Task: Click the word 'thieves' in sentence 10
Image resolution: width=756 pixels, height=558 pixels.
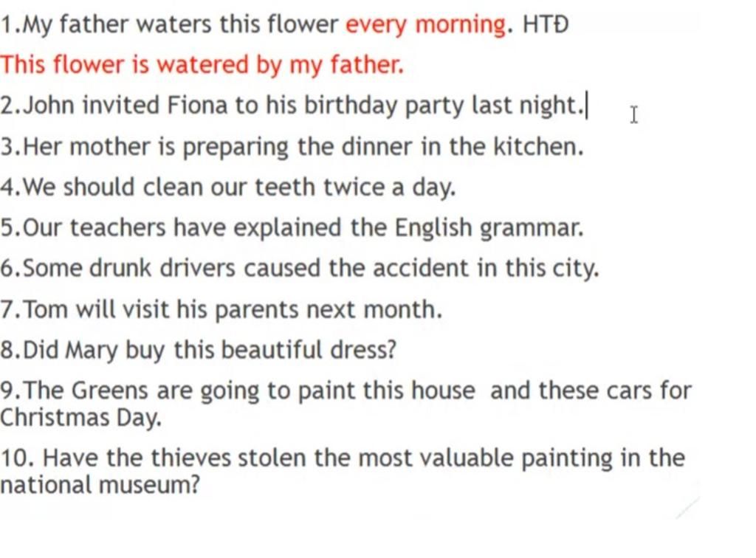Action: pos(191,458)
